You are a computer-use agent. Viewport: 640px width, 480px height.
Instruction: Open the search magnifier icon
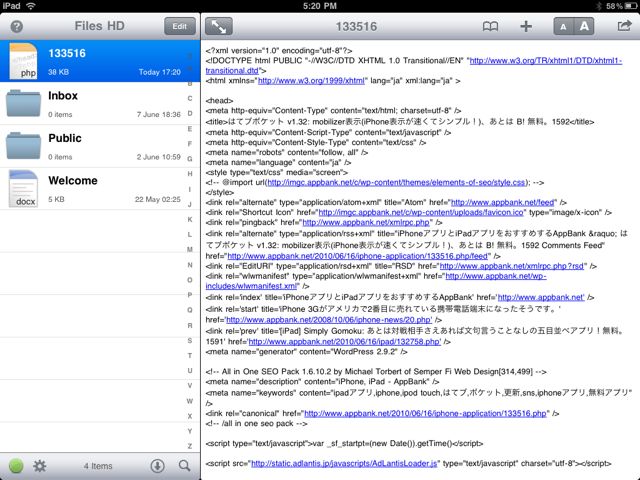pos(184,466)
